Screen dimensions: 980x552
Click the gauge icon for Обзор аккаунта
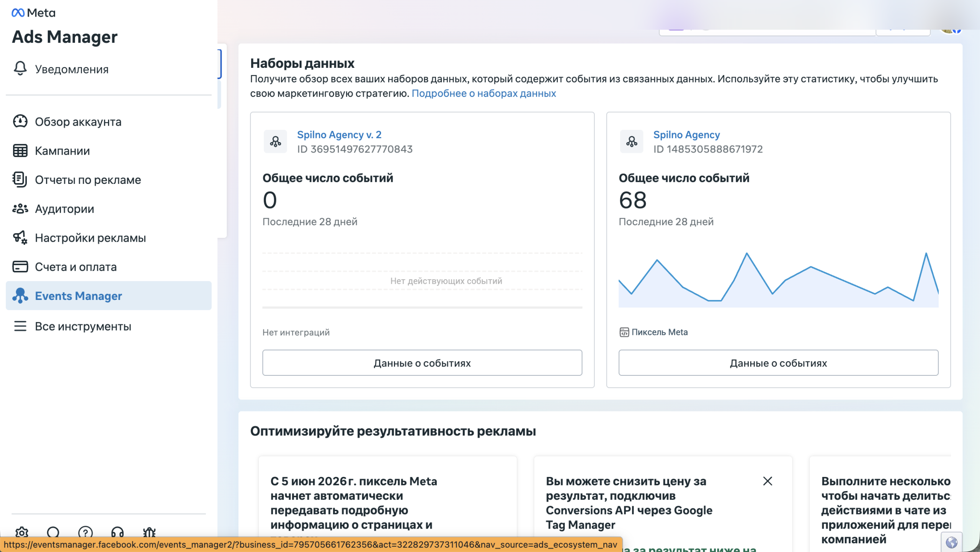click(x=20, y=121)
